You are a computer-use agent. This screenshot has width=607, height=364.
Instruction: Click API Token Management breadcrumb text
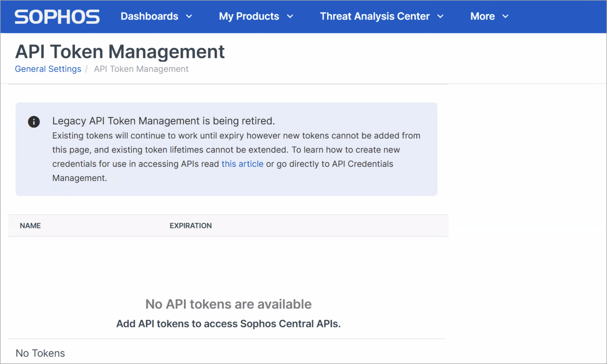141,69
